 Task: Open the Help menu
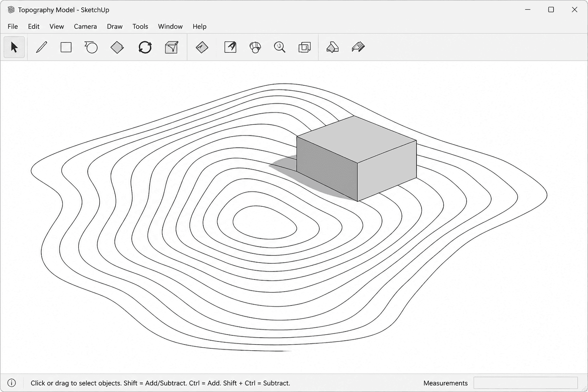click(x=199, y=26)
